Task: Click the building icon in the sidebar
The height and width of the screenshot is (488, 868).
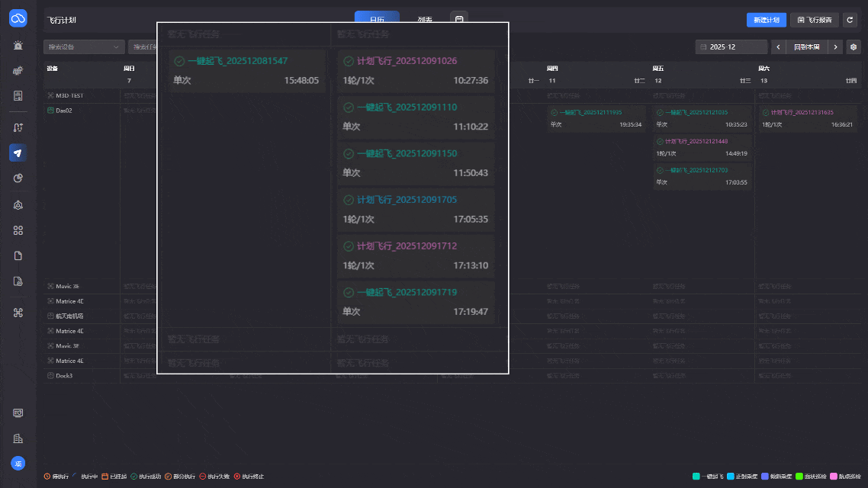Action: point(18,438)
